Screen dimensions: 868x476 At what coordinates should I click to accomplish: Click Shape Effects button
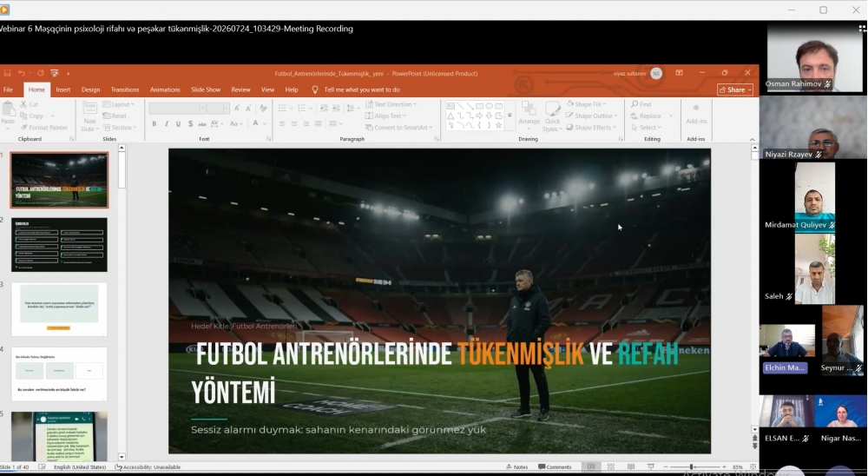pyautogui.click(x=590, y=128)
